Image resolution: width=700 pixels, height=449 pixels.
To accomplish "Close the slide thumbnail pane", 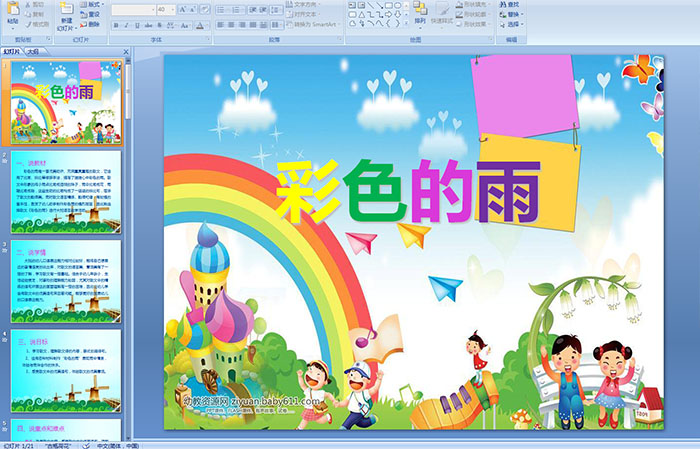I will coord(126,52).
